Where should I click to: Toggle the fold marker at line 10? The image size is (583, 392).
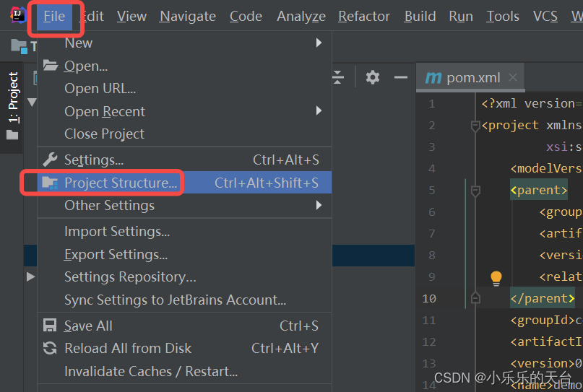click(x=475, y=298)
